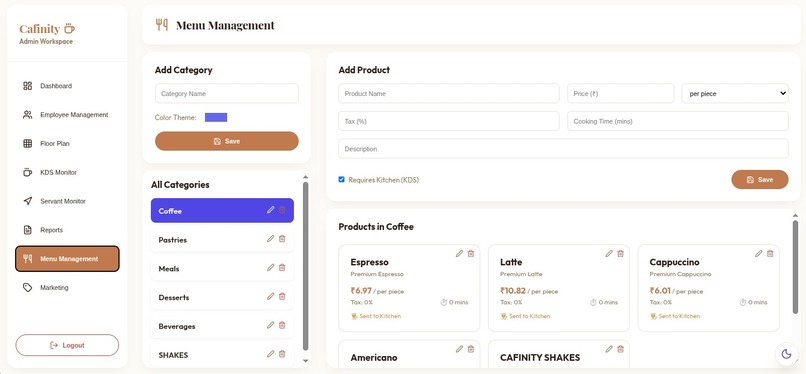Click the Cappuccino price ₹6.01
Image resolution: width=806 pixels, height=374 pixels.
(x=661, y=291)
